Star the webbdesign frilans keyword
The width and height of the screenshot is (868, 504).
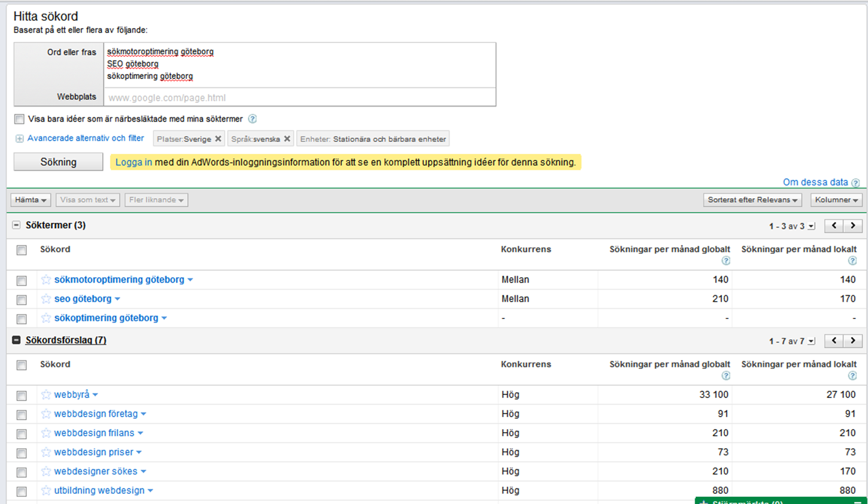(46, 433)
